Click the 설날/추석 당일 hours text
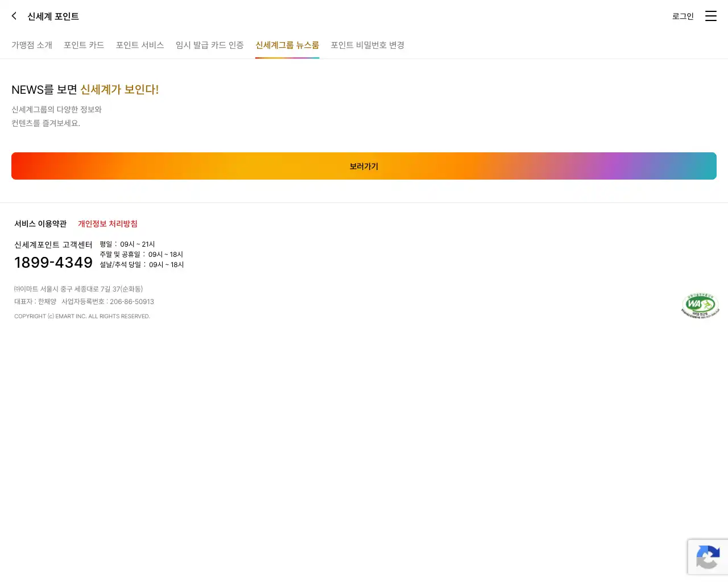Viewport: 728px width, 582px height. (x=142, y=265)
